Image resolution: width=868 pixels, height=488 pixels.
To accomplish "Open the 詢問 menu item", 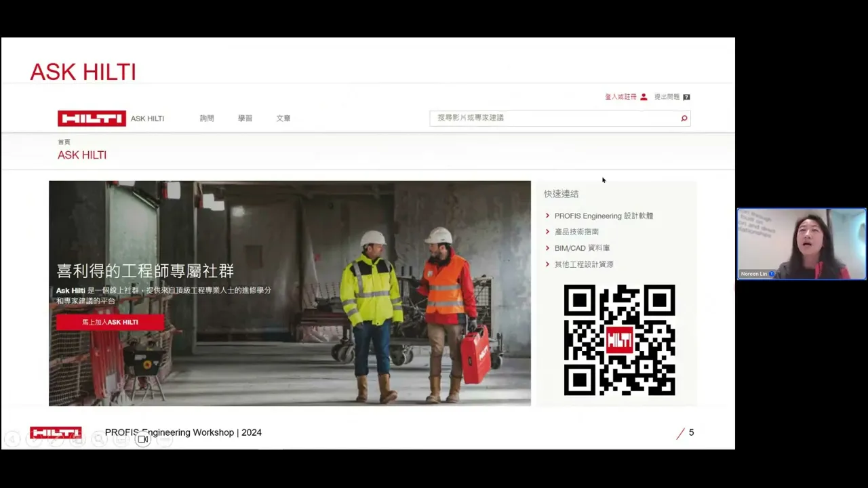I will [x=207, y=119].
